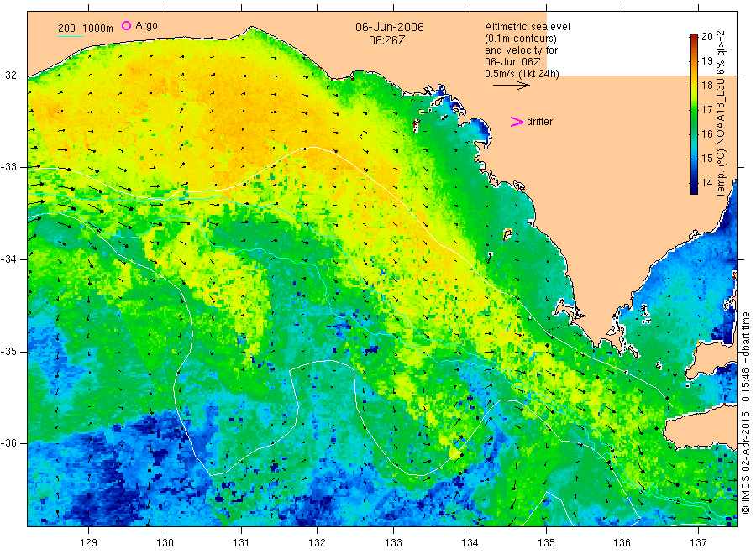
Task: Click the longitude label 137
Action: click(698, 543)
